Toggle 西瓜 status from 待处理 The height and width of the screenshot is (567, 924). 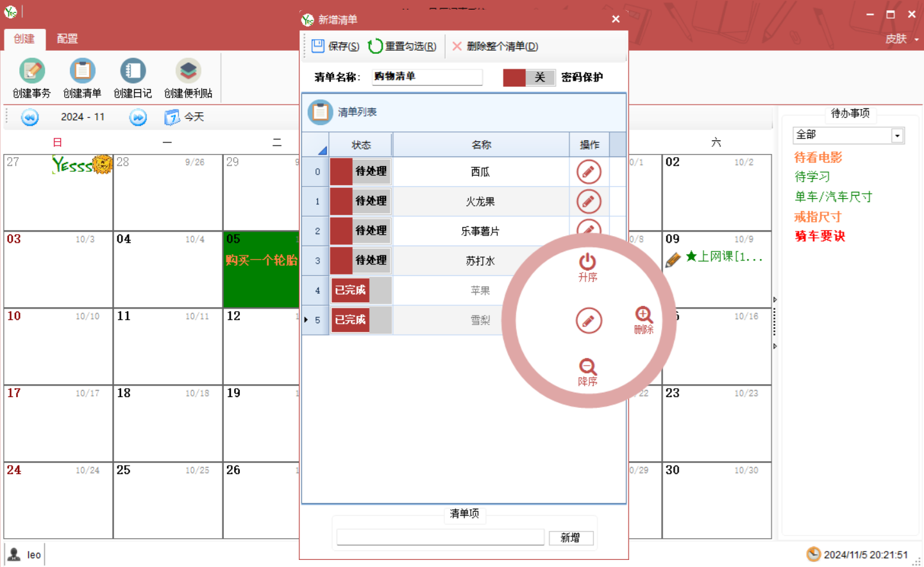point(360,172)
